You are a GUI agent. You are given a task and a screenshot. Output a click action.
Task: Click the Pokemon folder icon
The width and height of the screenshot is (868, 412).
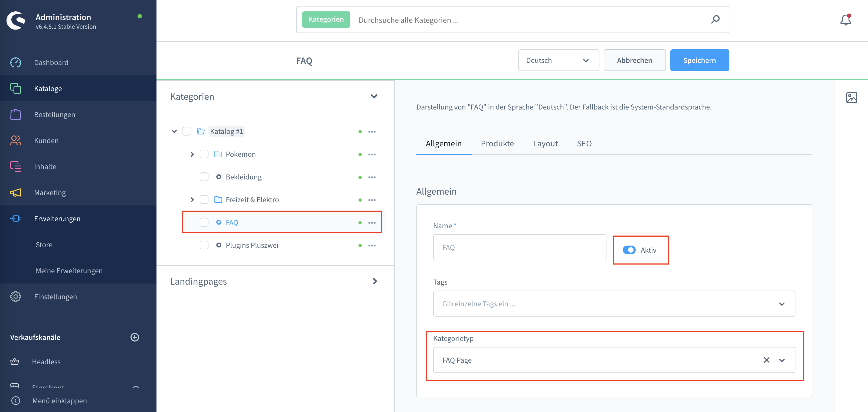click(218, 154)
